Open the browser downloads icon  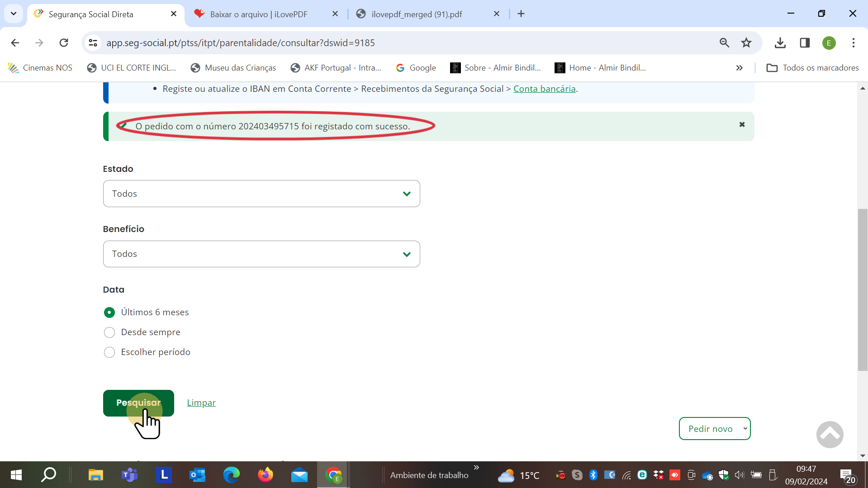point(780,43)
